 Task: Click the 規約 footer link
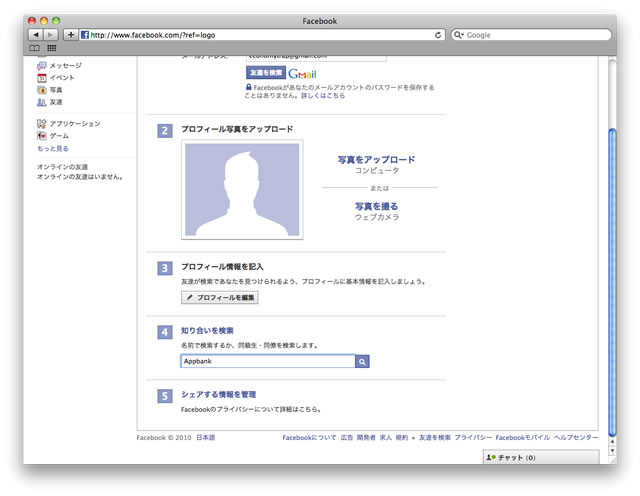pos(402,438)
